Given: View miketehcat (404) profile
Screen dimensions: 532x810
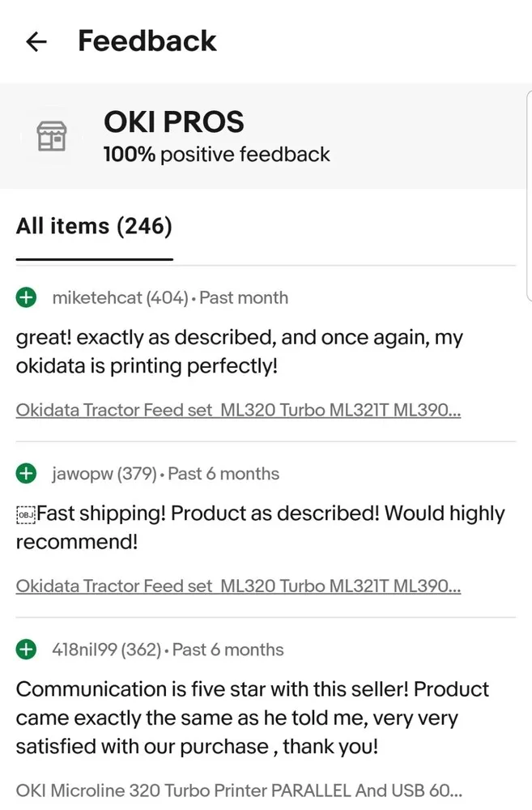Looking at the screenshot, I should pos(121,298).
